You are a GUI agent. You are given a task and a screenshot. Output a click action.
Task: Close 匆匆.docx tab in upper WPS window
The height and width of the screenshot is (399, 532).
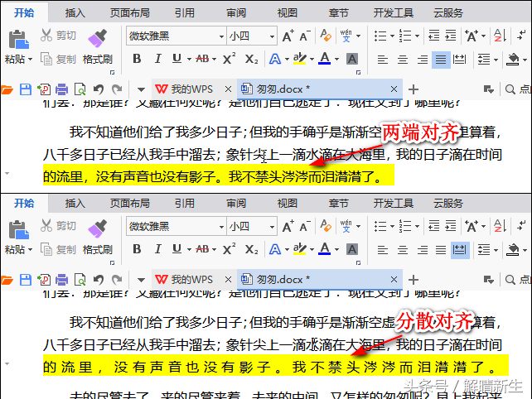[394, 89]
